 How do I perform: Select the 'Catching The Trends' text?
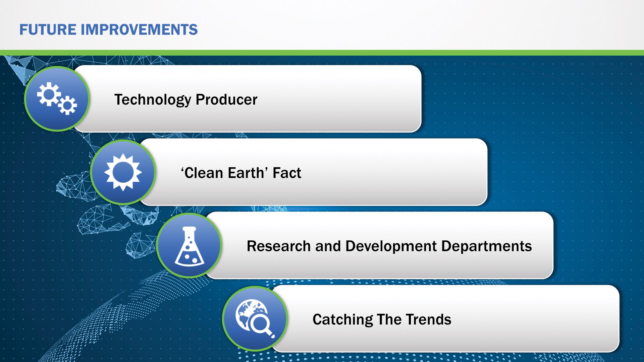pos(382,319)
